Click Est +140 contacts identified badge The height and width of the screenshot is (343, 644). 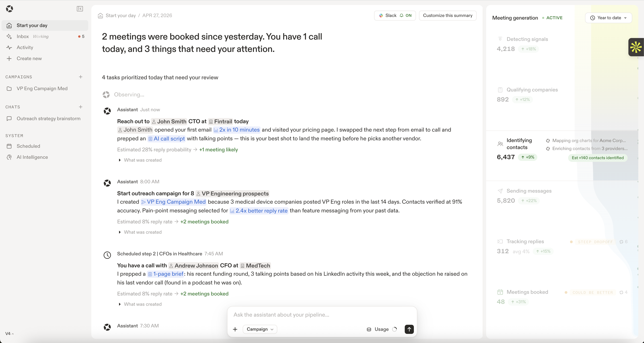point(598,158)
